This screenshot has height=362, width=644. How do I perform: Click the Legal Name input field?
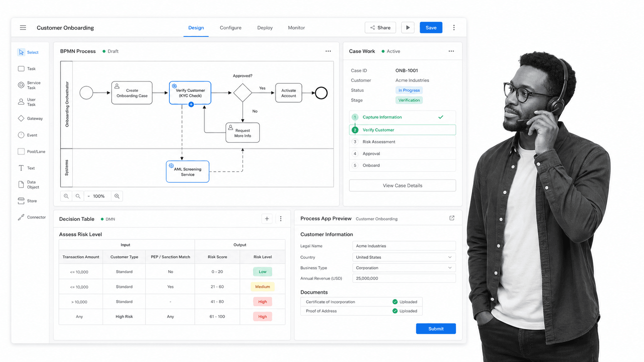click(404, 246)
